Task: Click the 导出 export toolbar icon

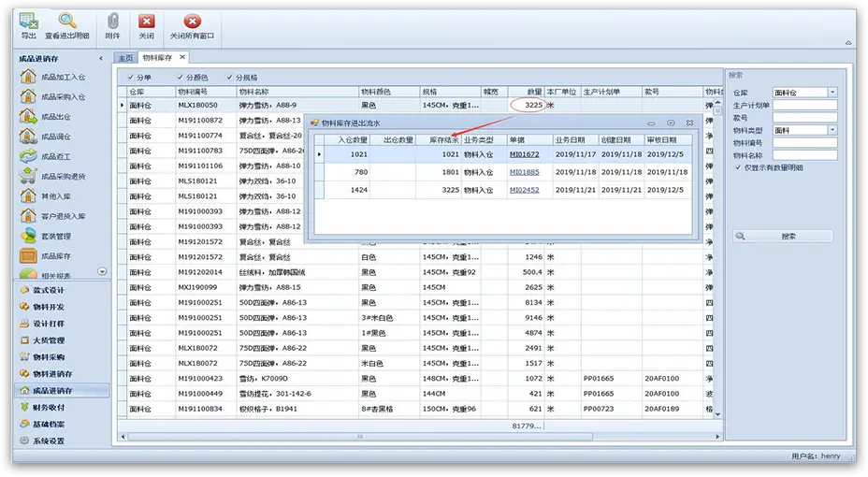Action: pyautogui.click(x=28, y=25)
